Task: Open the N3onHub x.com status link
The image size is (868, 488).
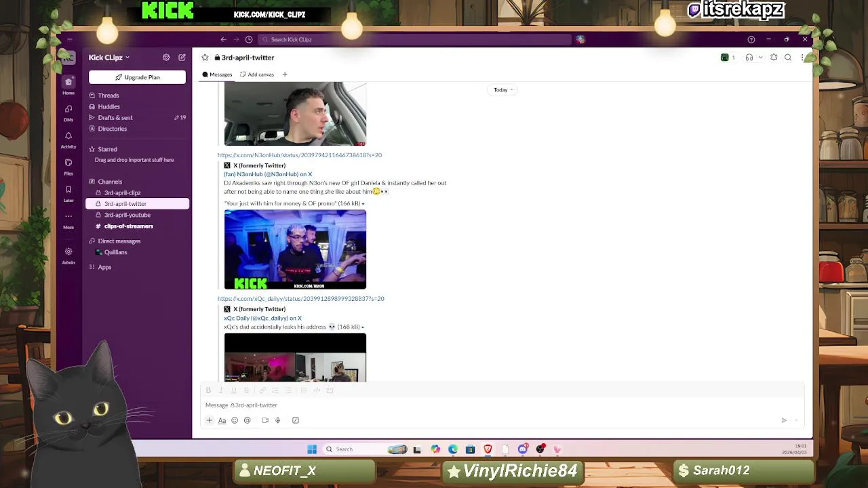Action: coord(300,155)
